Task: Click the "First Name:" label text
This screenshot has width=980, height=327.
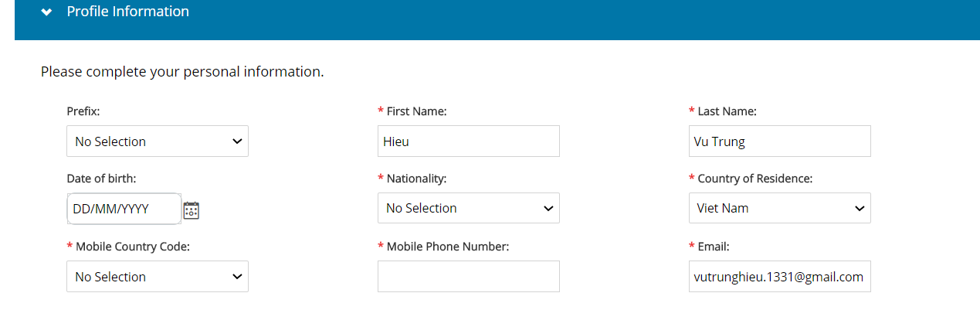Action: pyautogui.click(x=417, y=111)
